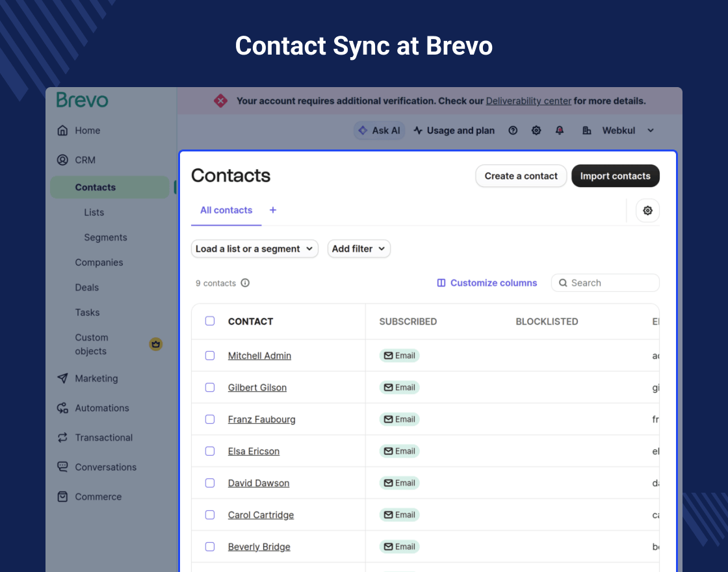Image resolution: width=728 pixels, height=572 pixels.
Task: Click the Home house icon
Action: click(62, 131)
